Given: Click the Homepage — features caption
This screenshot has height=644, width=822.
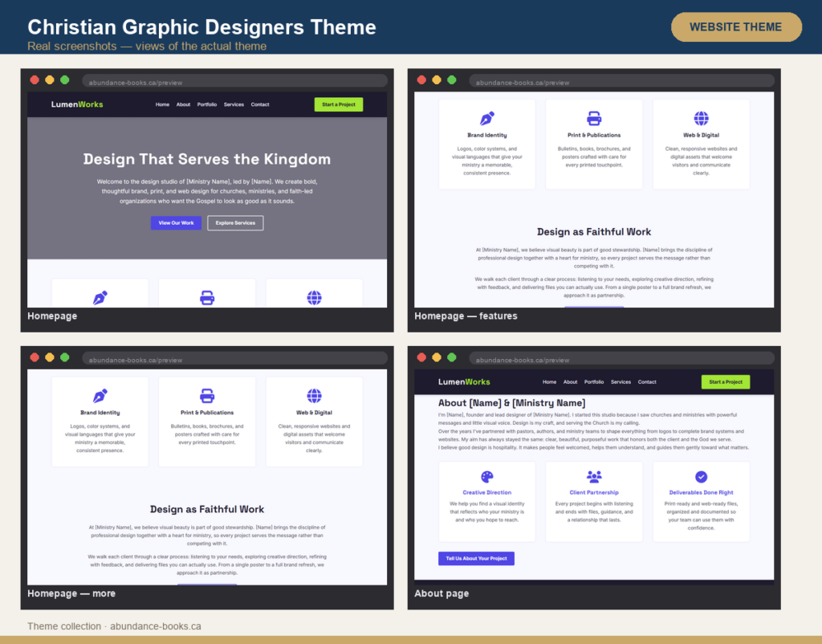Looking at the screenshot, I should coord(466,316).
